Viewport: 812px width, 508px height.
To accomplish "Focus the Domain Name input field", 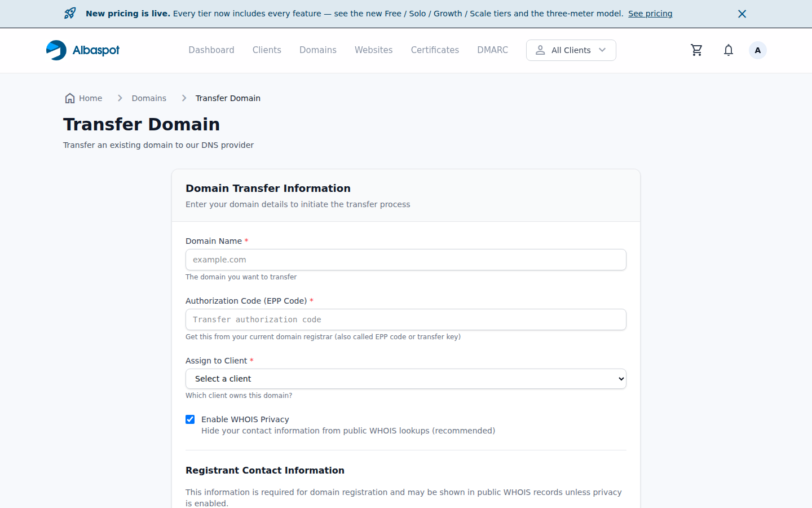I will (x=406, y=260).
